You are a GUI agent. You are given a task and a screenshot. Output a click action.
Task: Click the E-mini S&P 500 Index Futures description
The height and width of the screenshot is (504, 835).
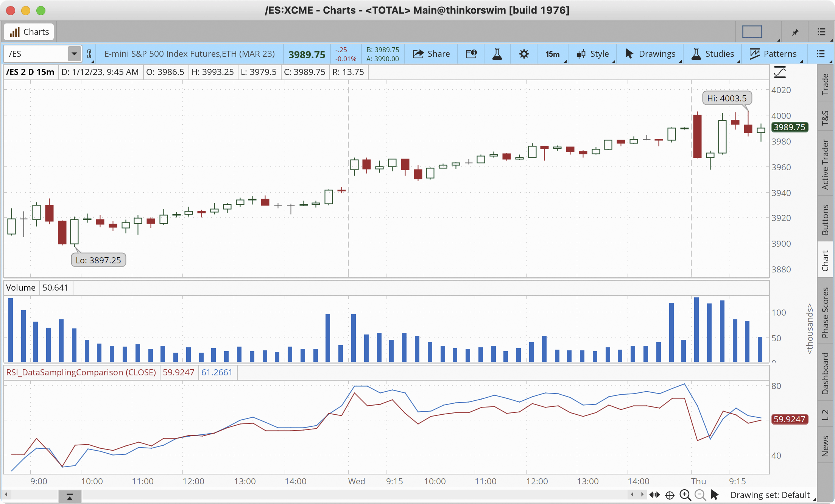click(190, 54)
